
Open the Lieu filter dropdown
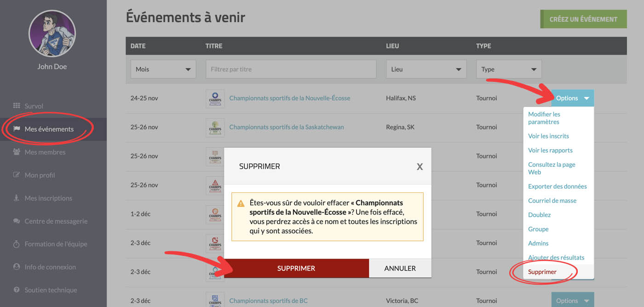click(426, 69)
